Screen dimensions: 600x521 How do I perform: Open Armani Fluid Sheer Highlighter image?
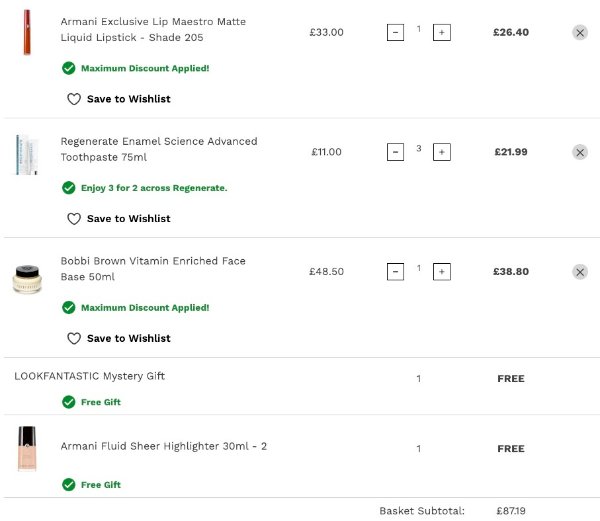[26, 449]
